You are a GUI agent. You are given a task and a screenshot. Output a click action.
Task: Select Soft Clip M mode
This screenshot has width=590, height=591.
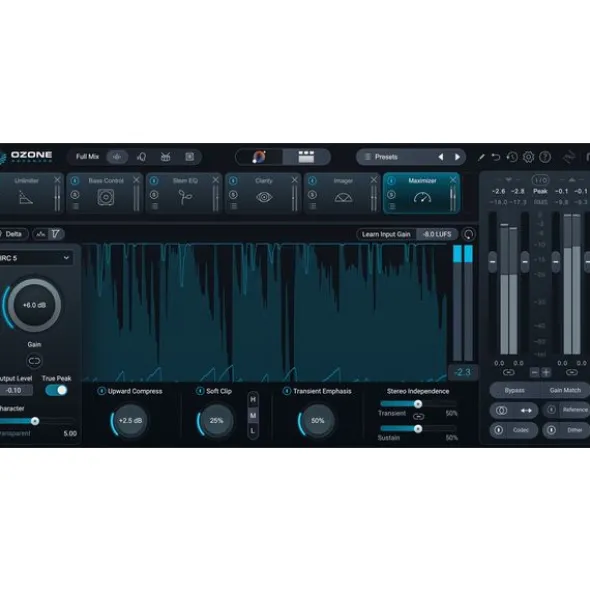coord(253,415)
